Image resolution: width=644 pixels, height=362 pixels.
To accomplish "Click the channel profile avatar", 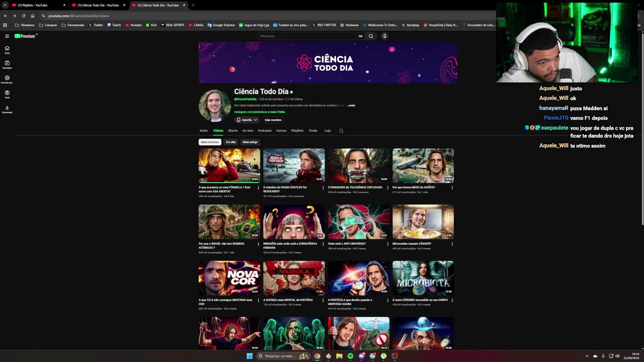I will click(x=215, y=106).
